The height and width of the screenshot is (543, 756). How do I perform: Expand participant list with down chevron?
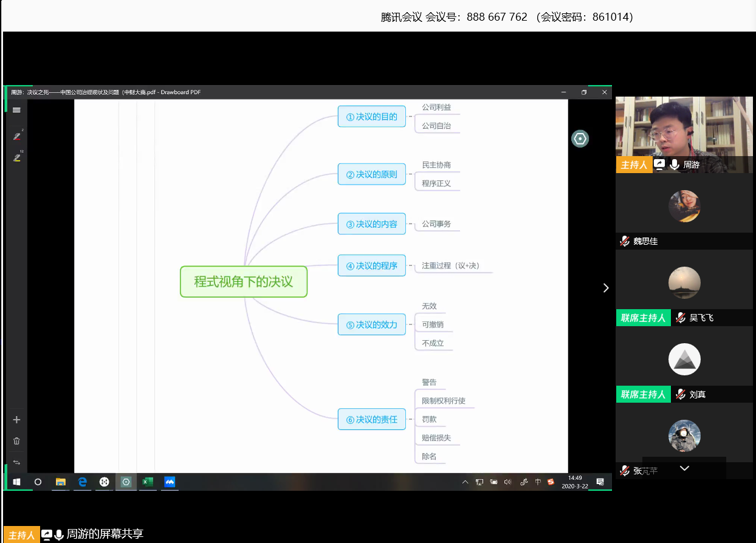684,468
